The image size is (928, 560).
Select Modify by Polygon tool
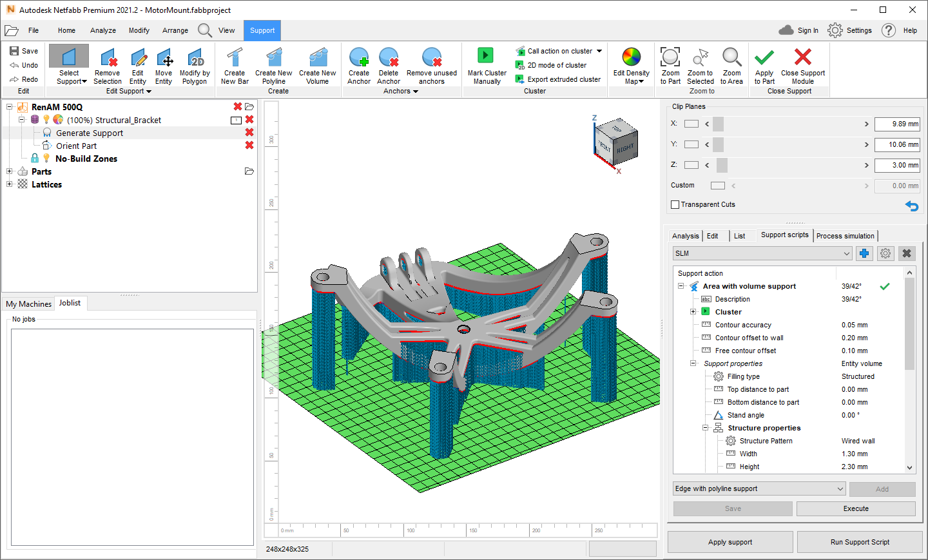195,65
